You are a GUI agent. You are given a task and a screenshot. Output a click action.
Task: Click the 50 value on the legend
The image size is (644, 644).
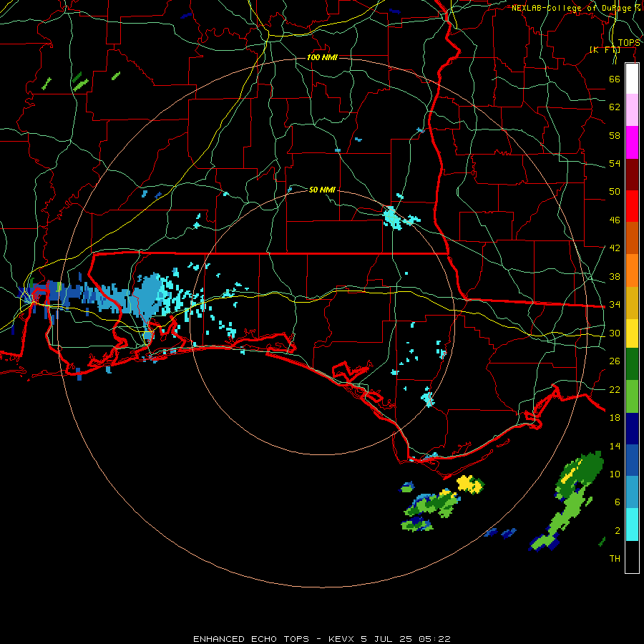615,191
